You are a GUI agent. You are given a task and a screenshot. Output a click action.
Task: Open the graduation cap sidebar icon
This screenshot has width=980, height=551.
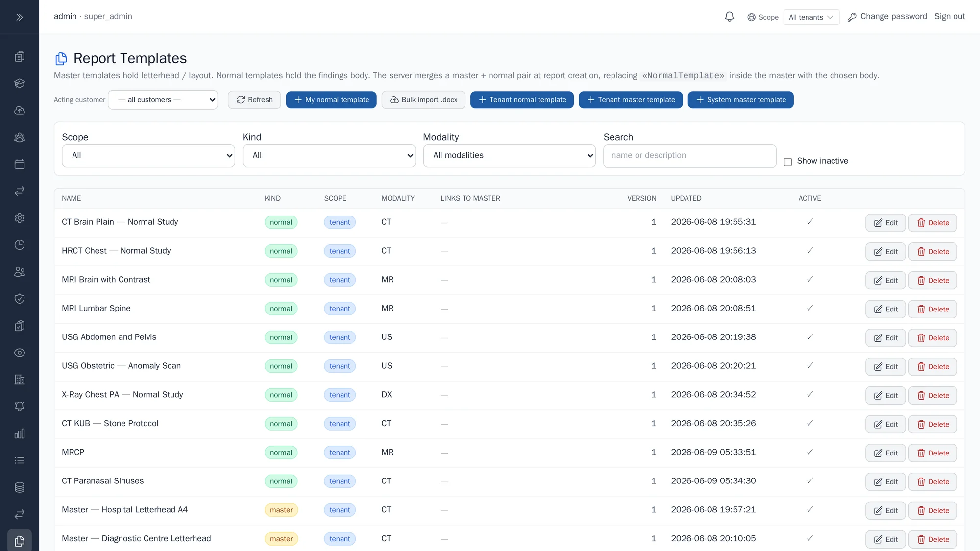tap(19, 83)
